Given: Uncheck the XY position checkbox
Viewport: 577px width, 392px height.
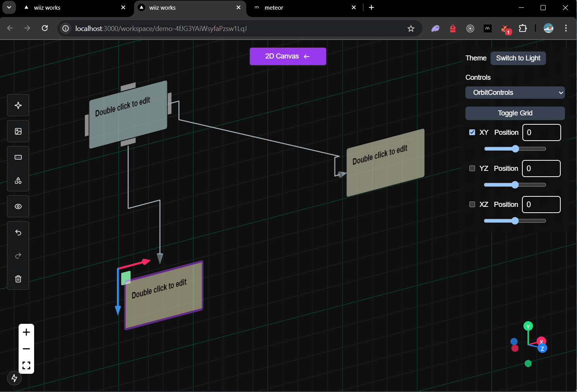Looking at the screenshot, I should point(472,132).
